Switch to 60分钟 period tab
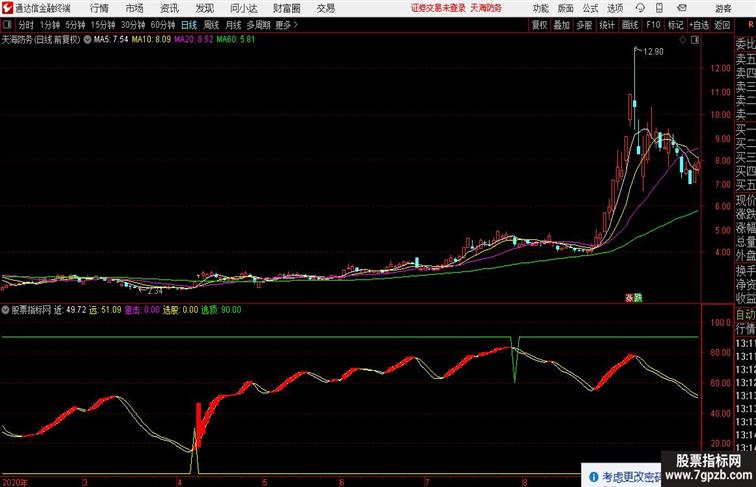 point(163,25)
